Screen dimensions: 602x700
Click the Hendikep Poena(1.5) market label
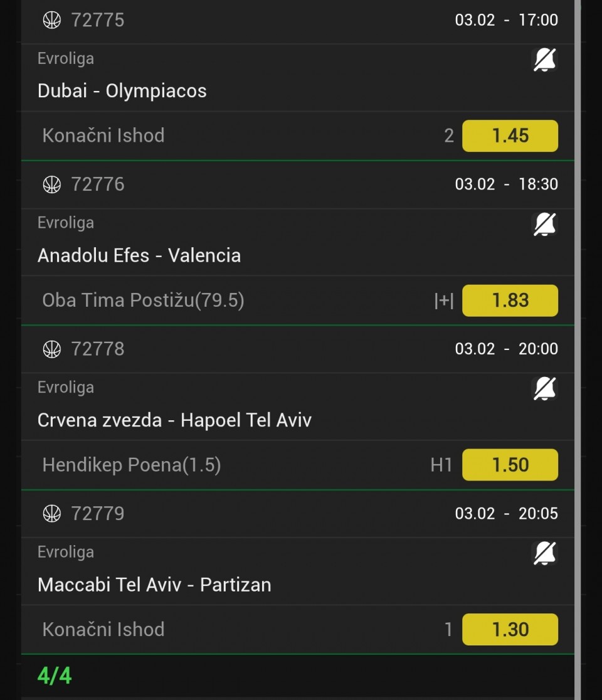coord(132,465)
